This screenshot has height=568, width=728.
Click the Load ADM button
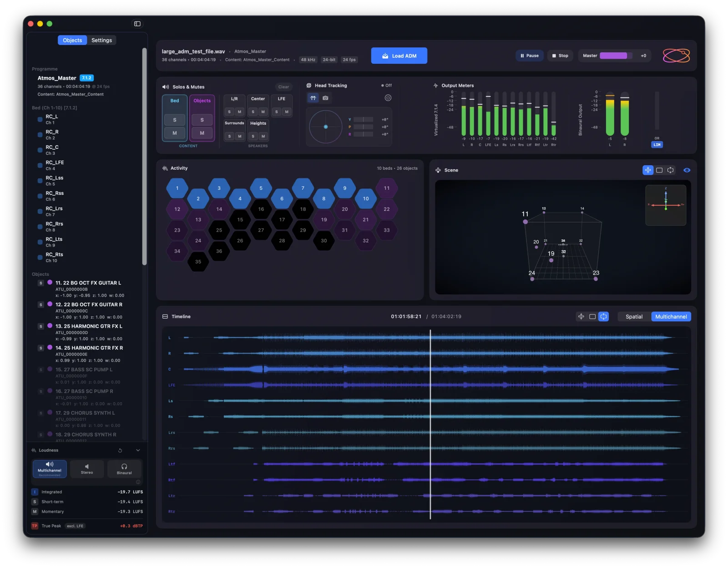(x=399, y=56)
